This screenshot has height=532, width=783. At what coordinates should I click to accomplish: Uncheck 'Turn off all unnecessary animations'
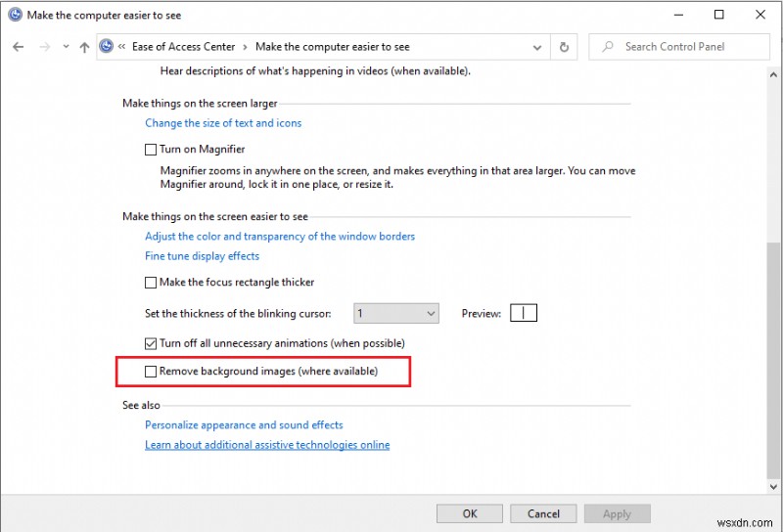[x=151, y=344]
